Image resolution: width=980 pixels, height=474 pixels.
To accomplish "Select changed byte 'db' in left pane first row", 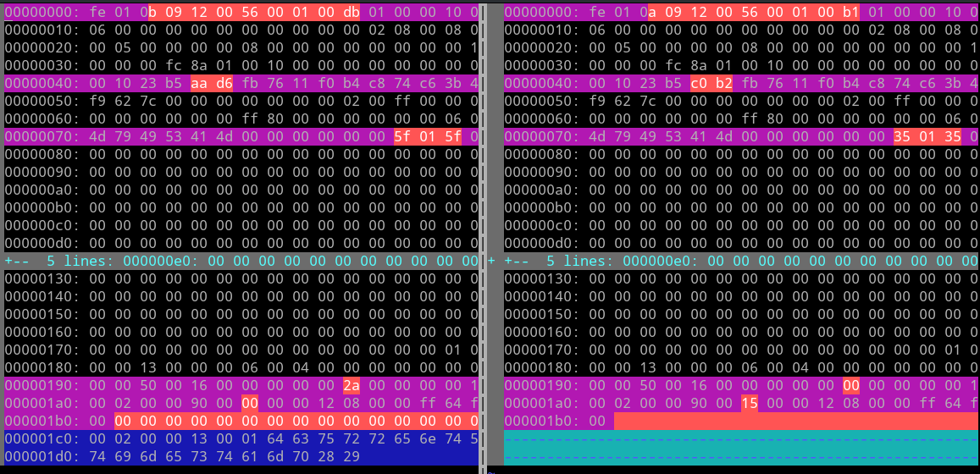I will pos(352,12).
